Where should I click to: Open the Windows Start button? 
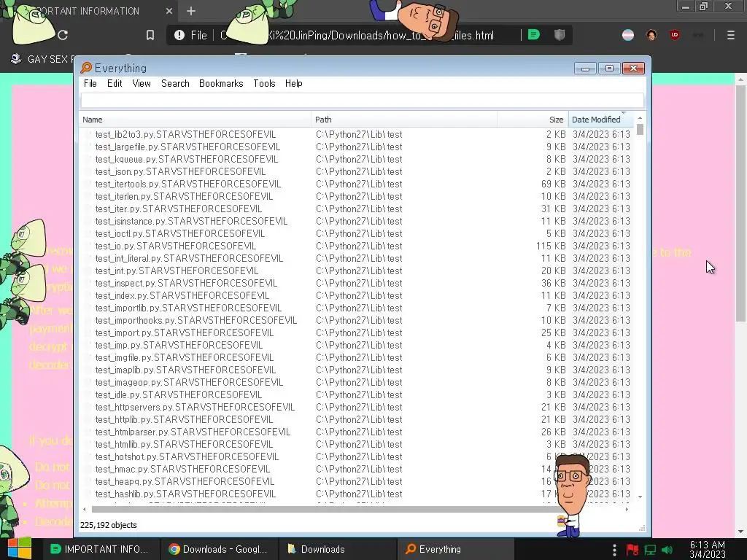click(x=20, y=549)
